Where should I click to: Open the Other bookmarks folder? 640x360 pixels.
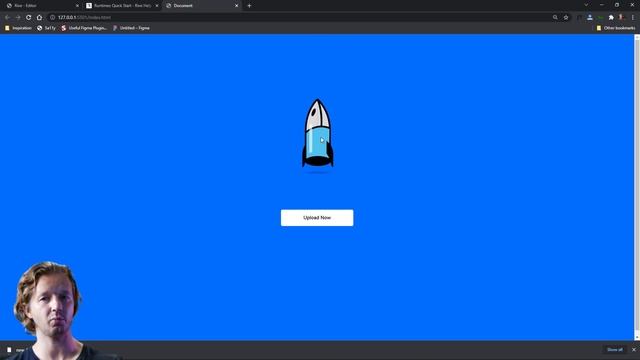616,28
